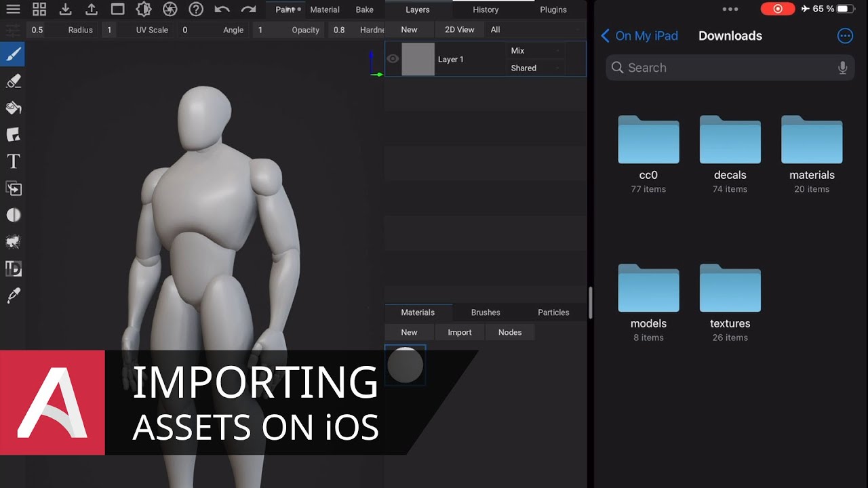Go back to On My iPad
The width and height of the screenshot is (868, 488).
pos(639,36)
